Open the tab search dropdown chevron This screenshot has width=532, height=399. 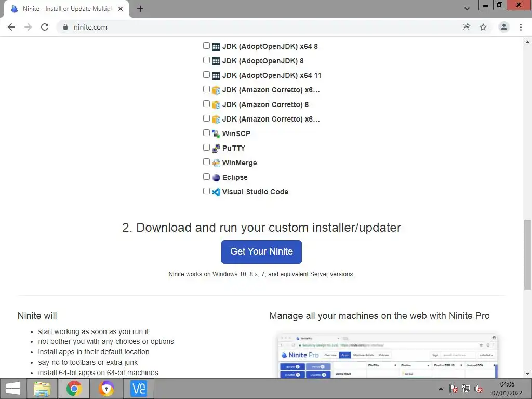(467, 9)
